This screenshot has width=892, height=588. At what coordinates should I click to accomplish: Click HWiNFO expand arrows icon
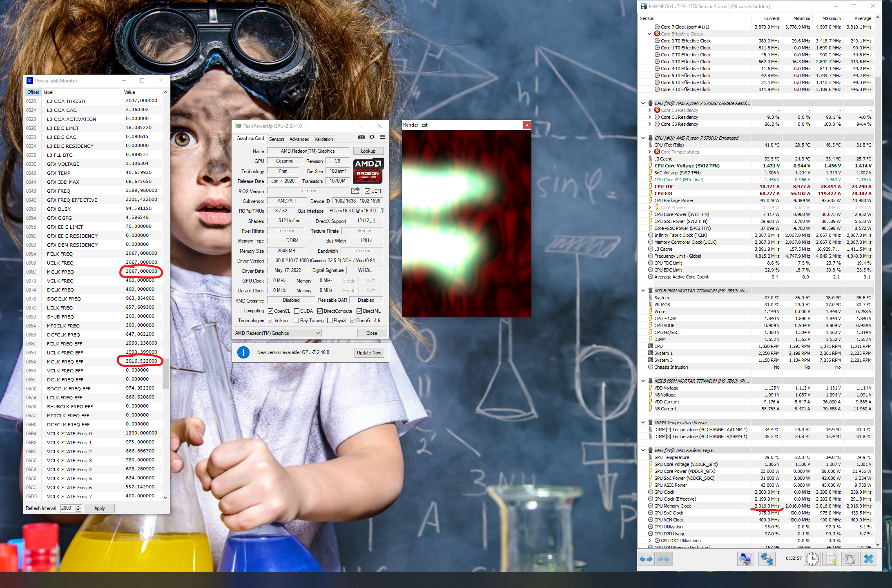[646, 559]
